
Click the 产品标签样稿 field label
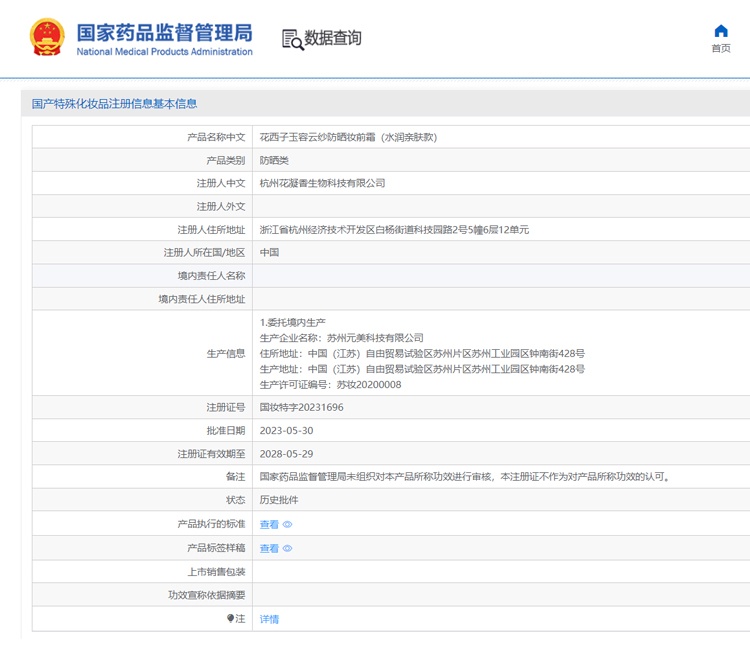(x=216, y=548)
